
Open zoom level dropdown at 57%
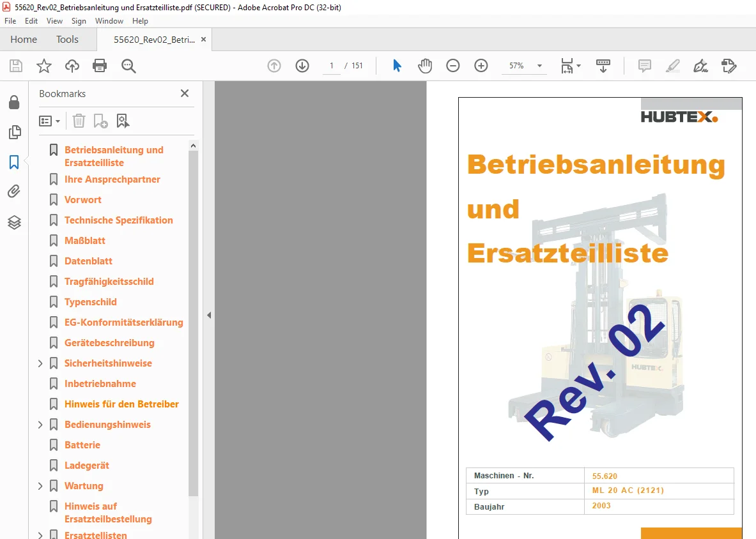click(x=539, y=66)
